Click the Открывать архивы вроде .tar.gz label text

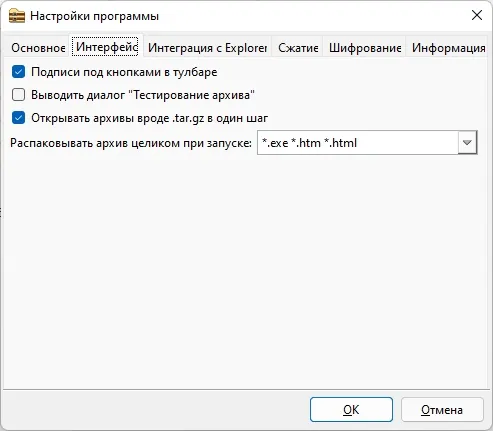[149, 118]
